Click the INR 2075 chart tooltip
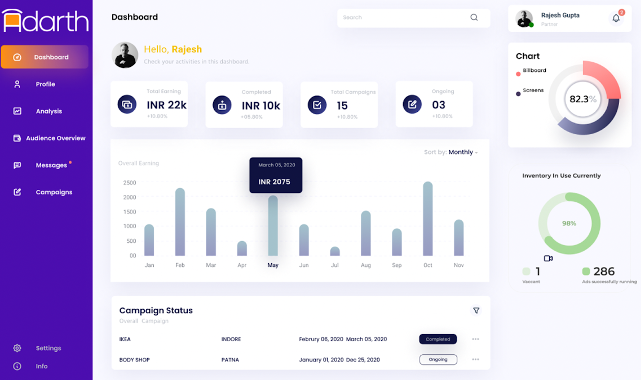This screenshot has height=380, width=642. click(276, 175)
